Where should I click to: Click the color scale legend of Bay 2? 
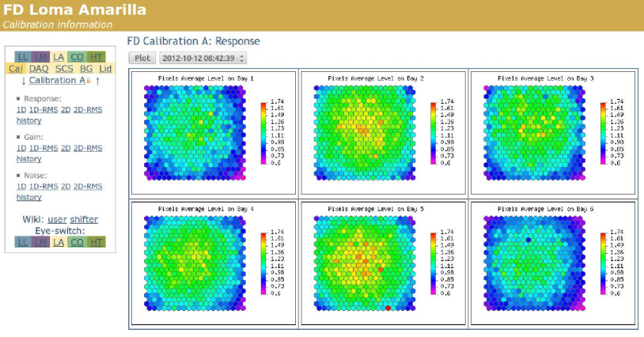coord(432,131)
